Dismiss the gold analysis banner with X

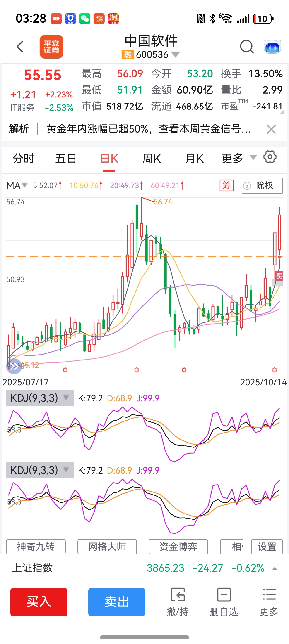[x=271, y=129]
